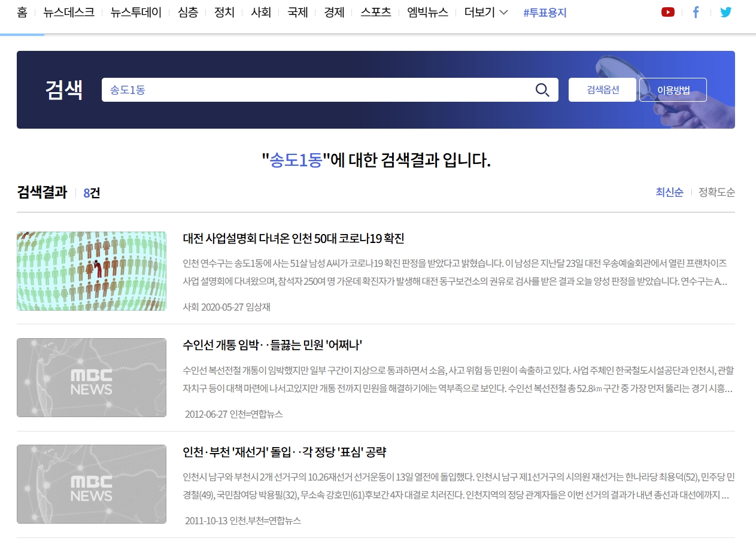
Task: Select the 경제 menu item
Action: [x=334, y=12]
